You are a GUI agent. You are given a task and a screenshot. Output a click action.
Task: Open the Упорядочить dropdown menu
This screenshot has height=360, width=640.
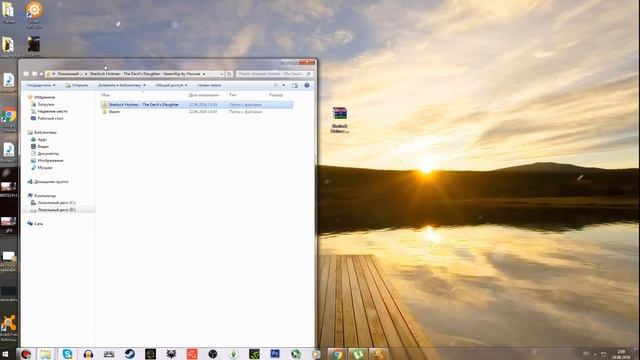(41, 85)
